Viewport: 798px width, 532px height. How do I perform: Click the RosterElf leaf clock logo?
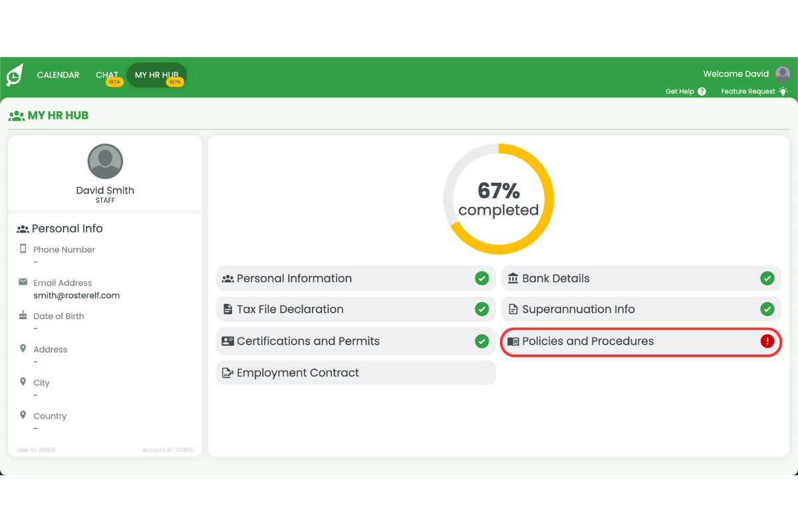click(15, 75)
